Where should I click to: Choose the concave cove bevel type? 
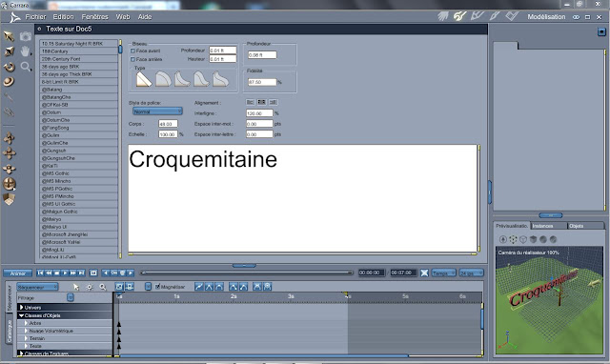click(x=182, y=79)
